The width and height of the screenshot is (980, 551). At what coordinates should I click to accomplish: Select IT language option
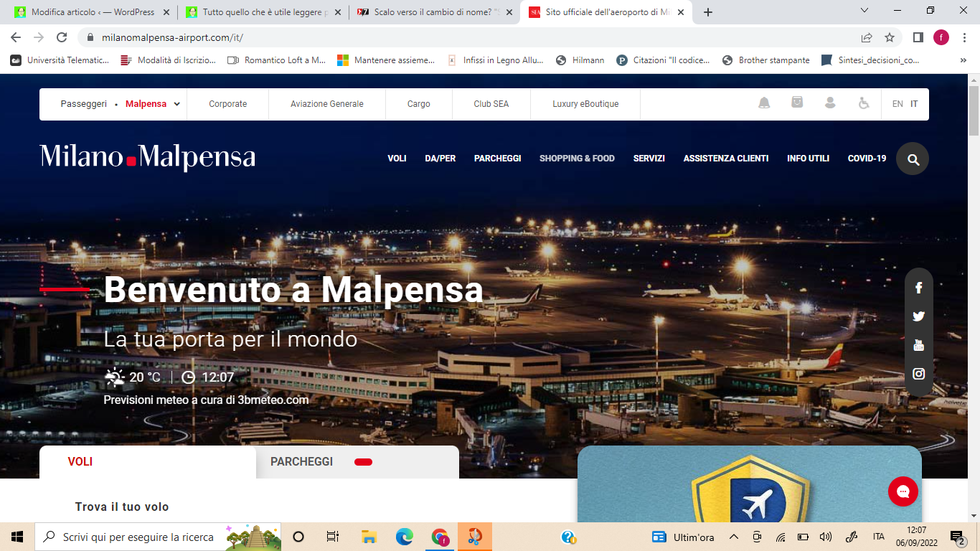tap(914, 104)
